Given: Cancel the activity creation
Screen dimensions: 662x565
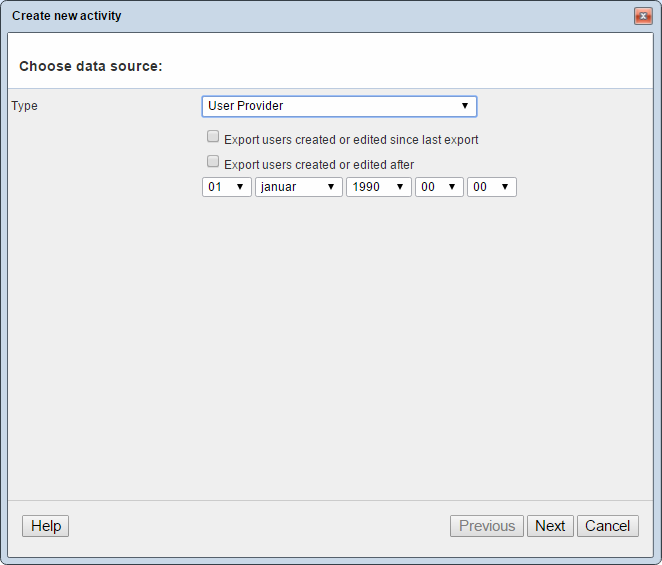Looking at the screenshot, I should pos(607,526).
